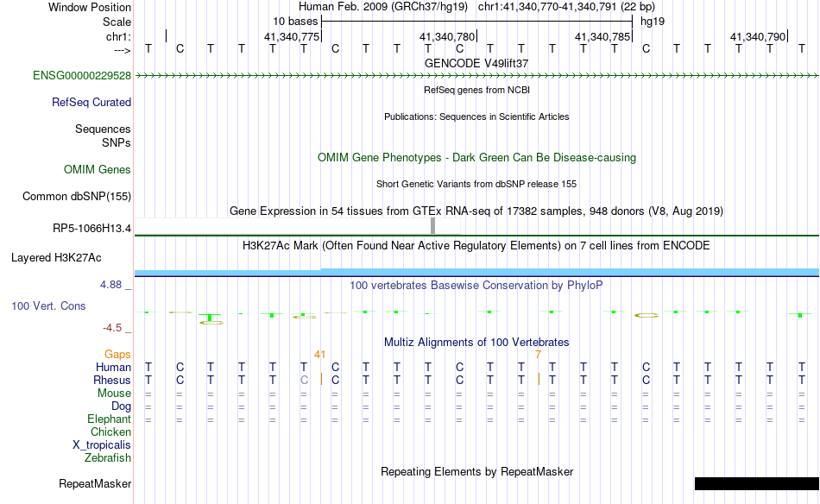Click the 41,340,785 ruler position
Image resolution: width=820 pixels, height=504 pixels.
tap(602, 36)
